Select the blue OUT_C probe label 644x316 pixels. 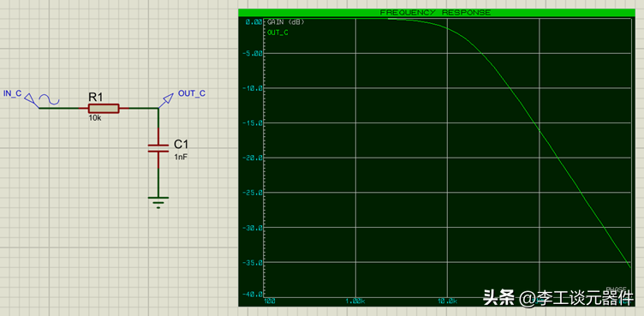[x=191, y=93]
